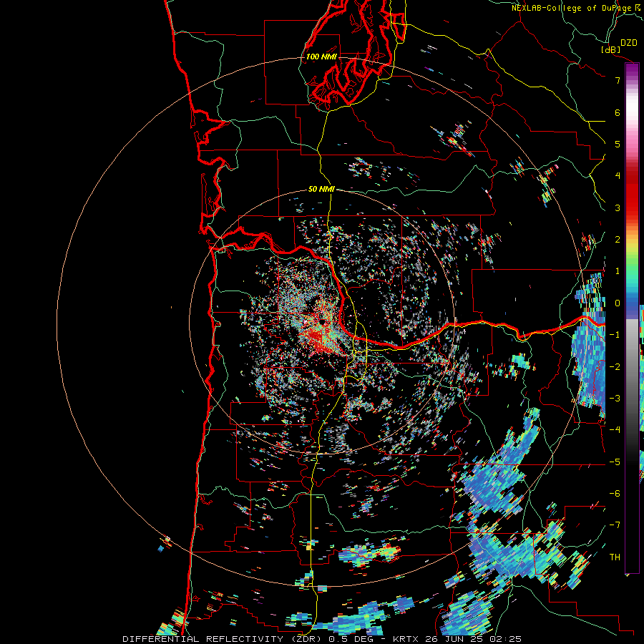Click the "50 NMI" range ring label

(x=321, y=190)
